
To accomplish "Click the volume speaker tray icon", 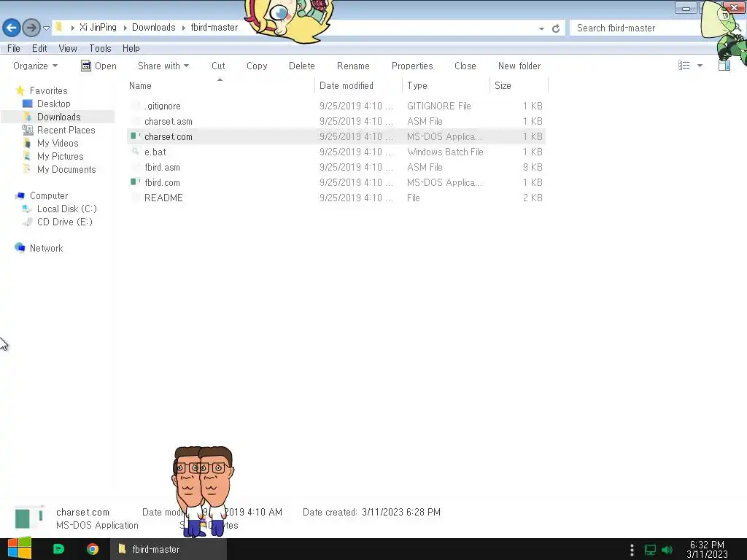I will 667,550.
